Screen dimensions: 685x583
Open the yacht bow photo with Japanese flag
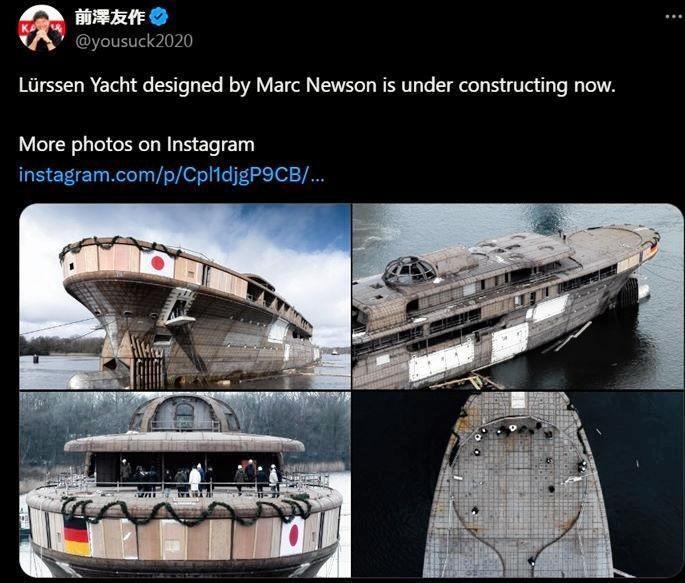[x=185, y=297]
